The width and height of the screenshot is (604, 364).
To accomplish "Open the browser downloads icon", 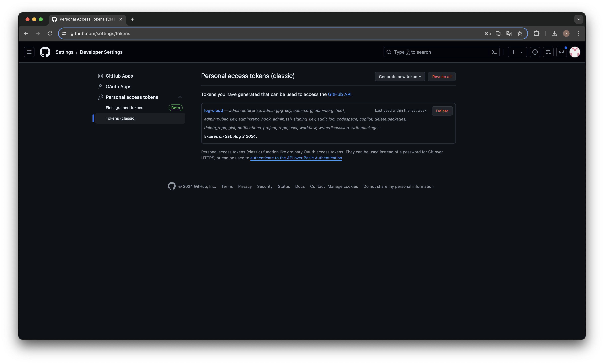I will [x=554, y=33].
